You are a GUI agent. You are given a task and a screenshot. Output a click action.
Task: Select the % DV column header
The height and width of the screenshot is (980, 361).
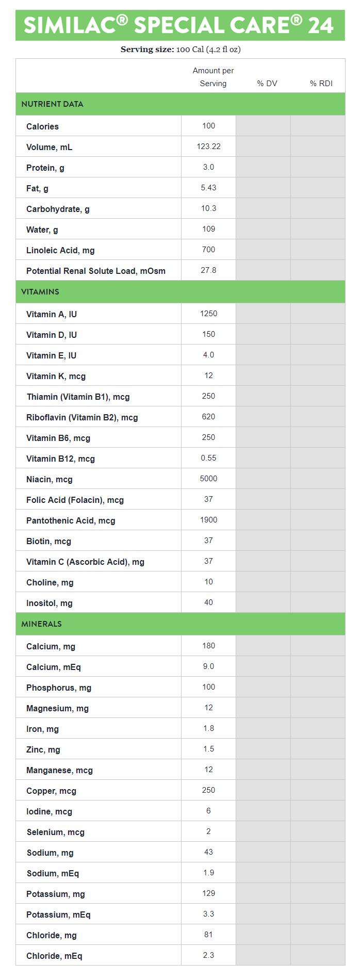267,83
